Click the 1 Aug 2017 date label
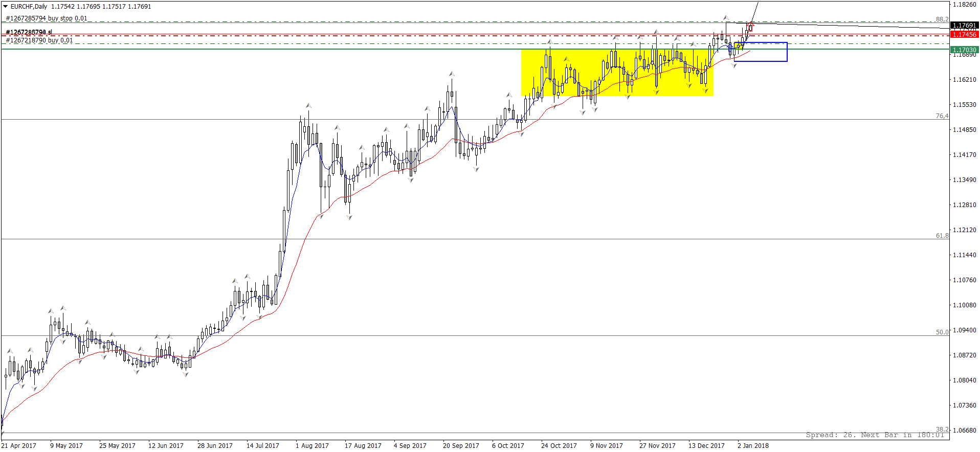980x452 pixels. point(312,446)
